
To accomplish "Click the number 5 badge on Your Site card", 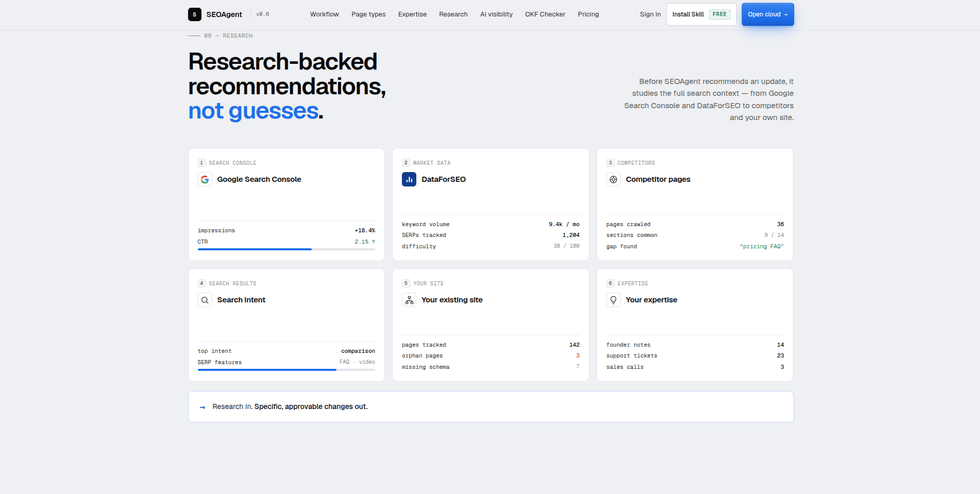I will pos(406,283).
